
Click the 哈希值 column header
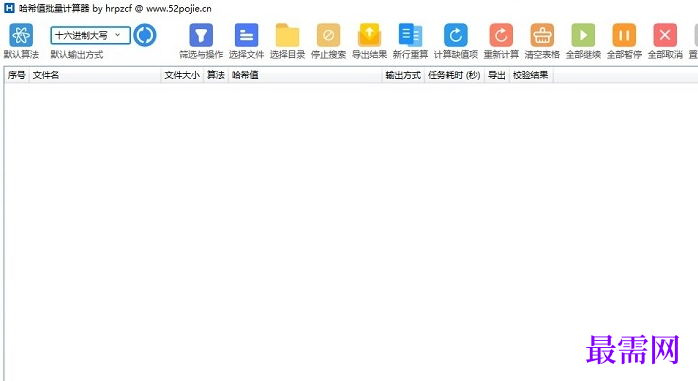305,75
